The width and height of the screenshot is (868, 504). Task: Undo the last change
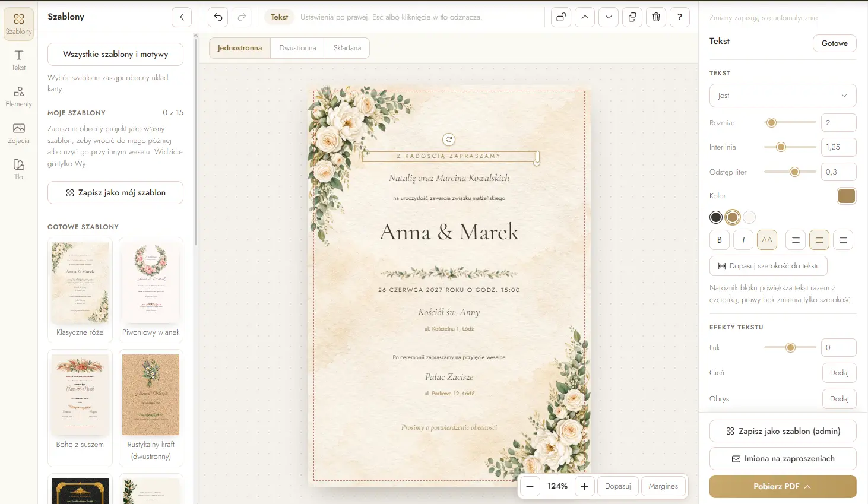(218, 17)
